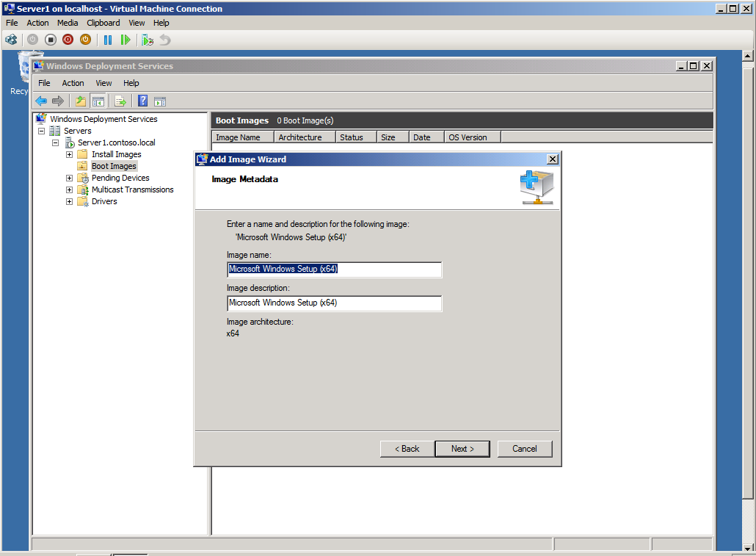Click the < Back button in wizard
Viewport: 756px width, 556px height.
(x=407, y=449)
